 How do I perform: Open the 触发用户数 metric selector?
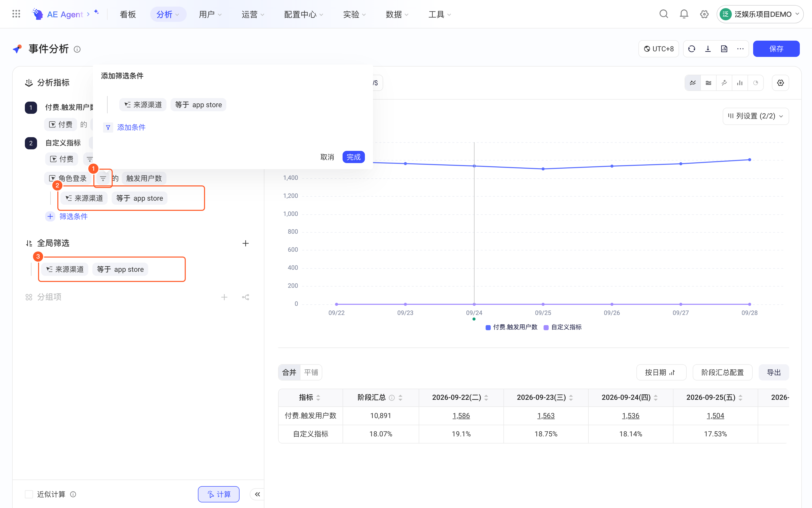pyautogui.click(x=144, y=178)
